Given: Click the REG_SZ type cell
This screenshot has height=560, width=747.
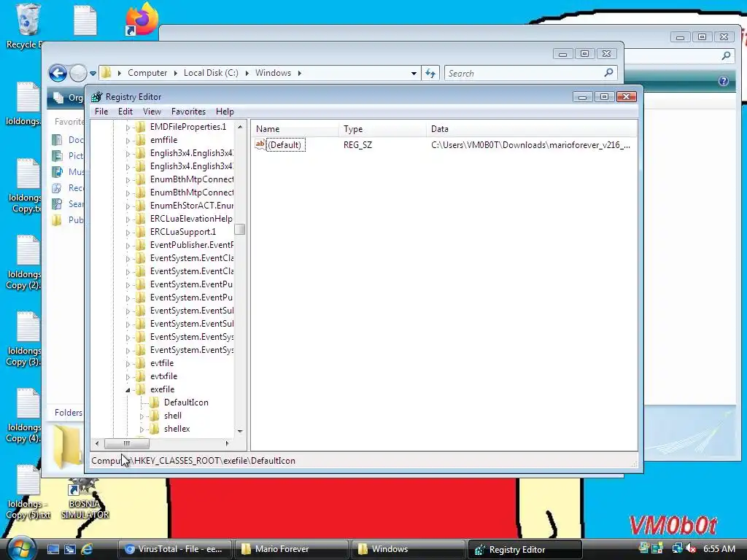Looking at the screenshot, I should (x=357, y=145).
